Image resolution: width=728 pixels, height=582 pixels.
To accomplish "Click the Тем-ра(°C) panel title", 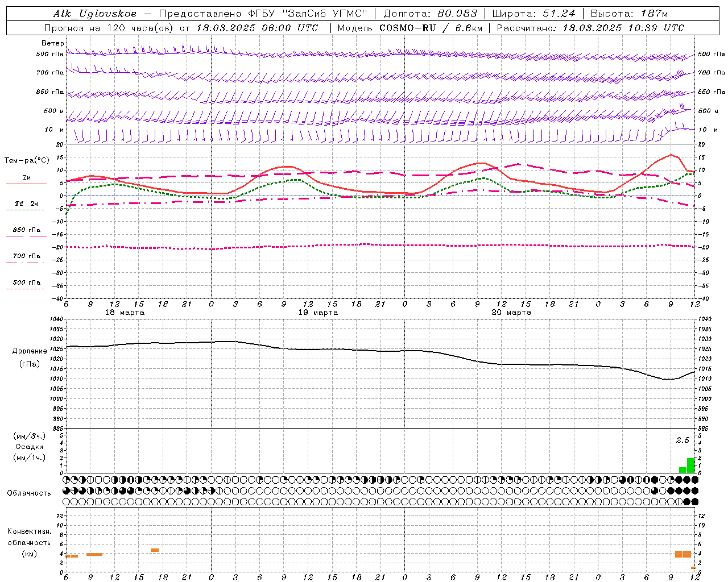I will (x=27, y=161).
